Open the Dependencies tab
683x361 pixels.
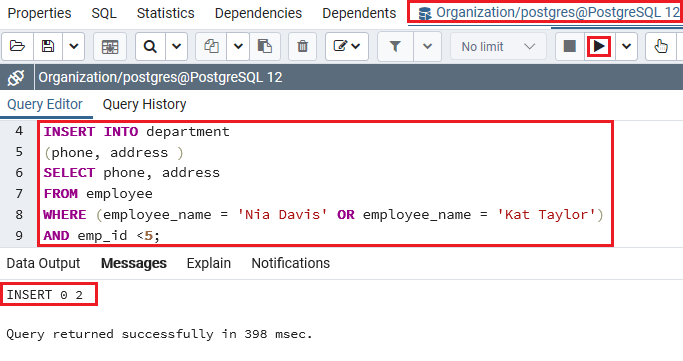click(x=258, y=13)
